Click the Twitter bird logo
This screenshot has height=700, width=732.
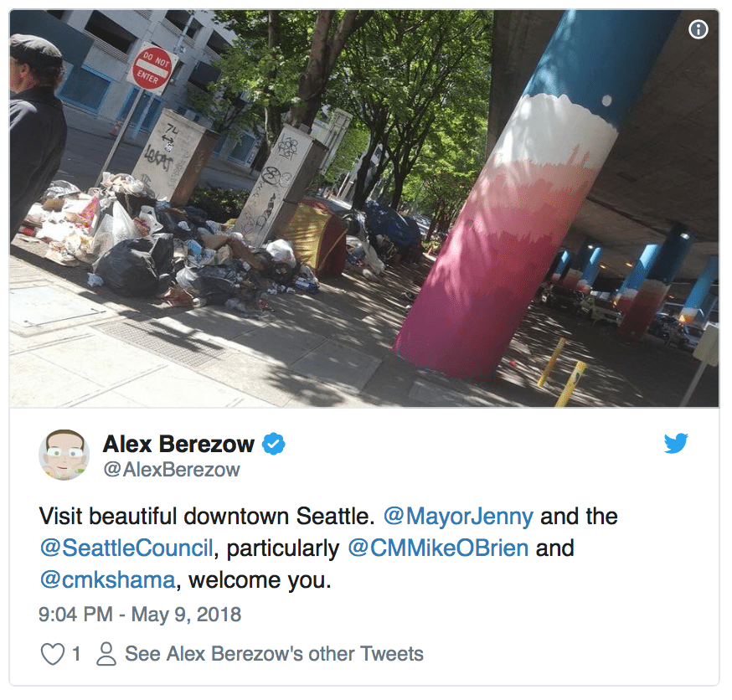tap(676, 443)
